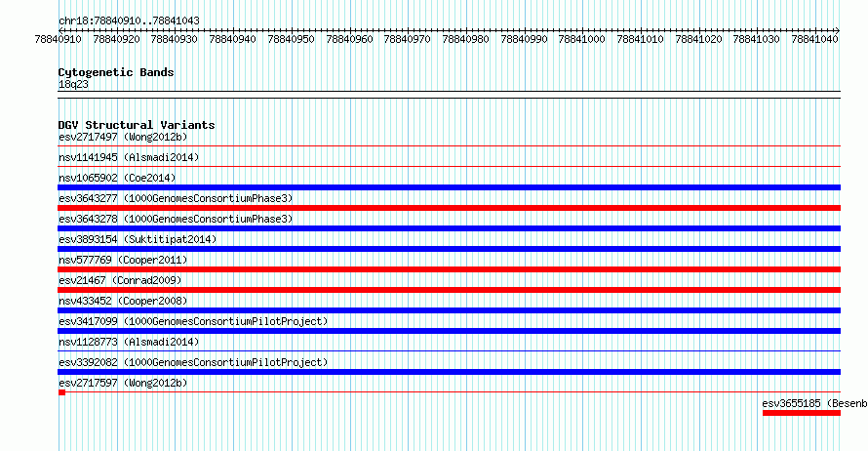Open variant esv3643278 label
Screen dimensions: 868x451
176,219
